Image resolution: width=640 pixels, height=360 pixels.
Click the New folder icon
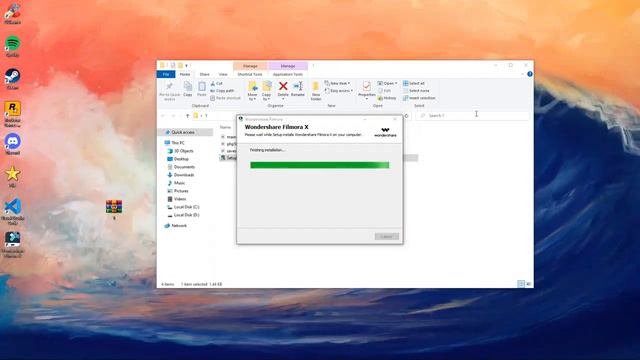pyautogui.click(x=316, y=91)
